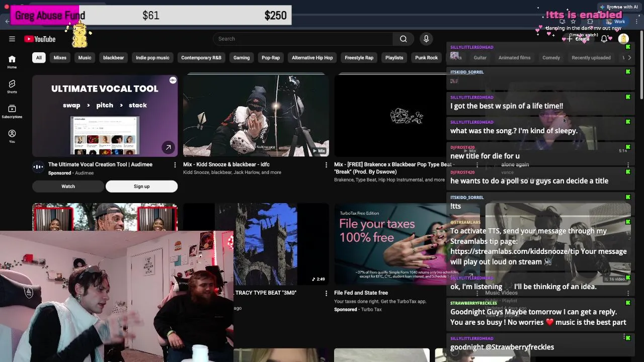Viewport: 644px width, 362px height.
Task: Click chat message 'I got the best w spin'
Action: (x=507, y=106)
